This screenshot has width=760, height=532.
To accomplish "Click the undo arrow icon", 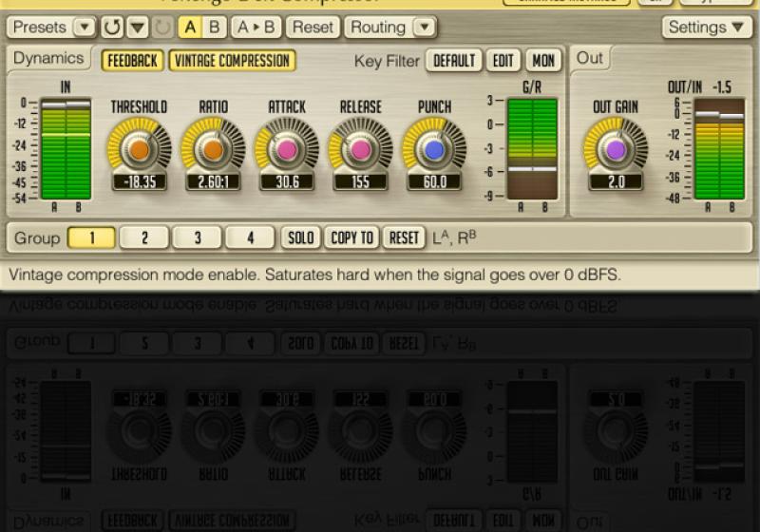I will (x=112, y=28).
